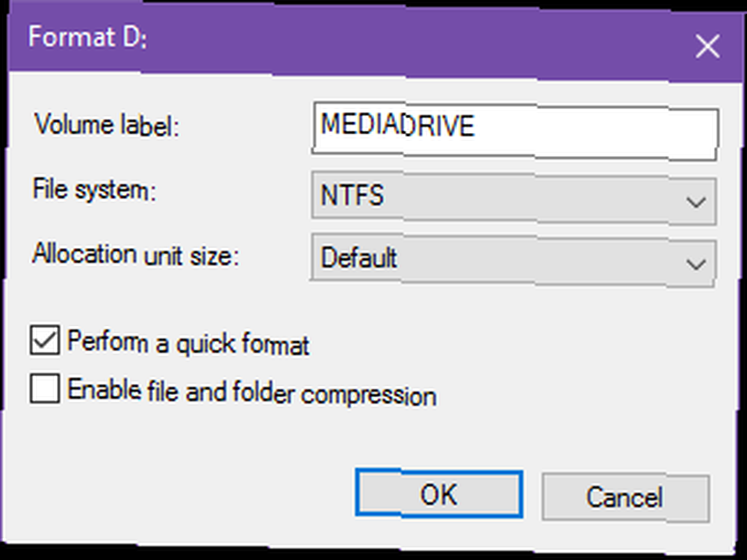Open the Allocation unit size box showing Default

[512, 260]
